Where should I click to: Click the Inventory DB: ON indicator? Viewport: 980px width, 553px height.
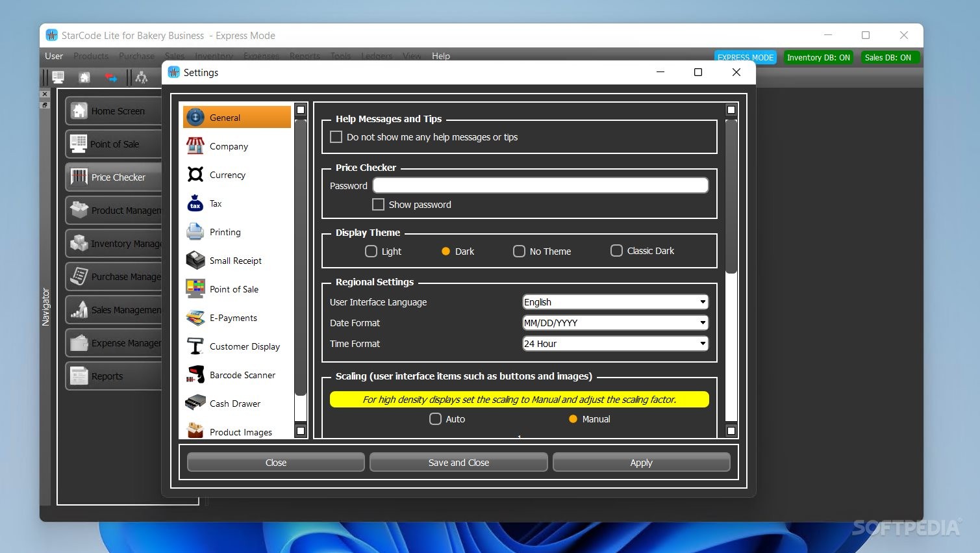point(818,57)
